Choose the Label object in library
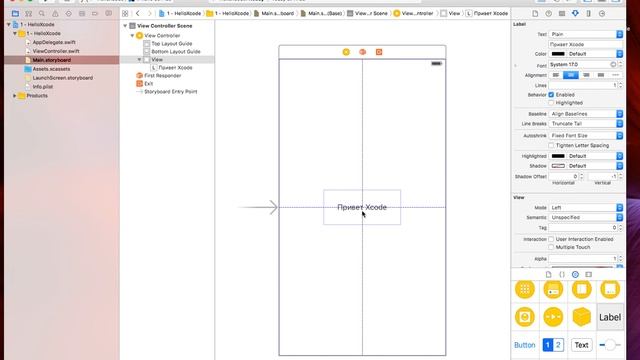640x360 pixels. [x=610, y=317]
